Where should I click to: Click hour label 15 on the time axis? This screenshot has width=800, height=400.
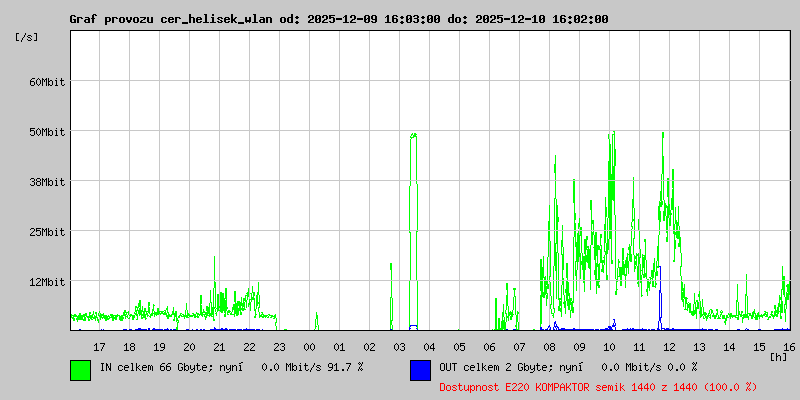click(759, 347)
